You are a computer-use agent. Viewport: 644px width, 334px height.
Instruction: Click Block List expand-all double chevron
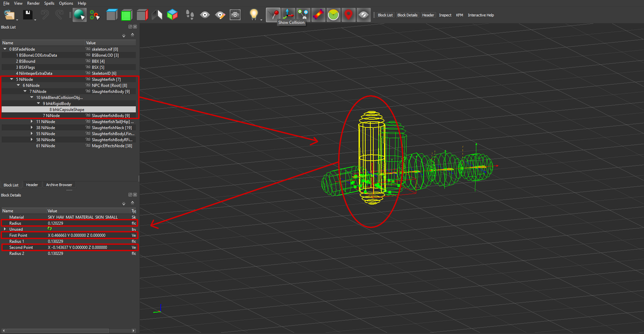pyautogui.click(x=124, y=35)
